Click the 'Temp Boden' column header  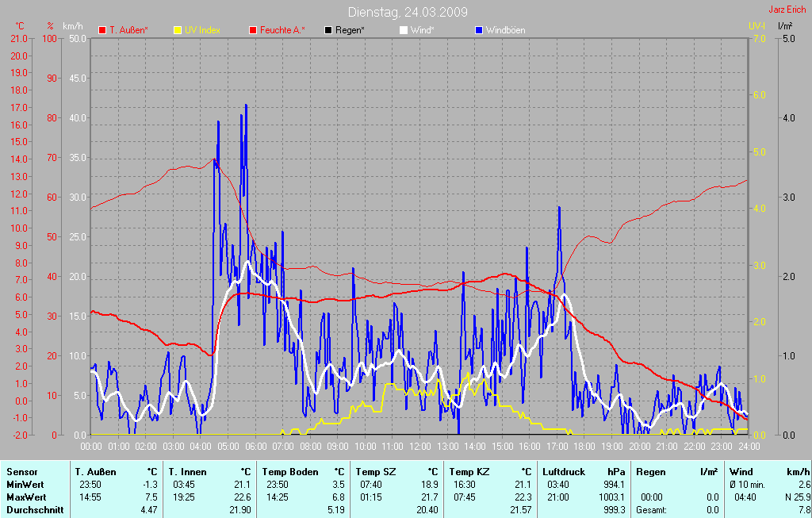click(x=290, y=472)
